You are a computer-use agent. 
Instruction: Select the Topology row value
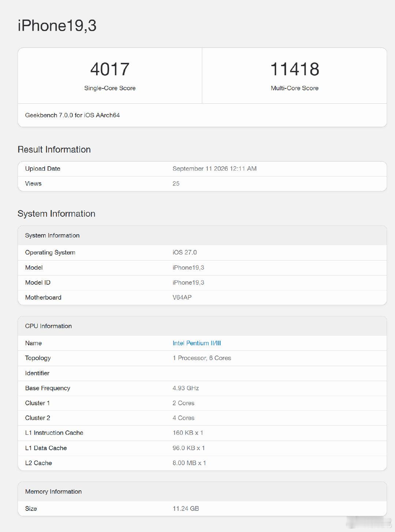click(x=202, y=358)
